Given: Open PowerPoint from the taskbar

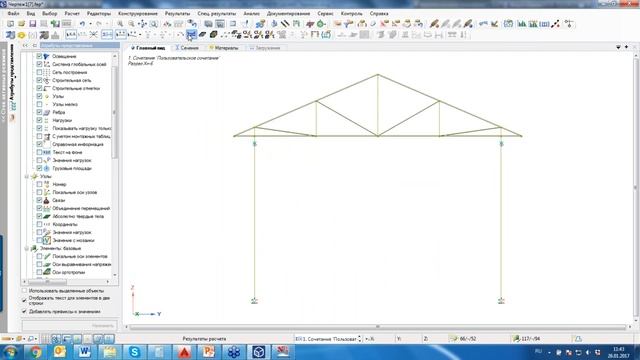Looking at the screenshot, I should coord(209,351).
